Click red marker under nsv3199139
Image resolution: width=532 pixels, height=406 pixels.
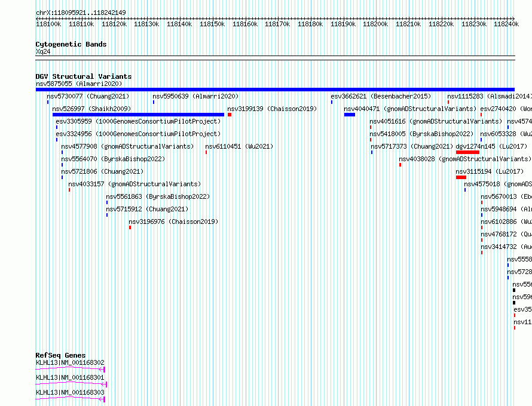(x=230, y=115)
